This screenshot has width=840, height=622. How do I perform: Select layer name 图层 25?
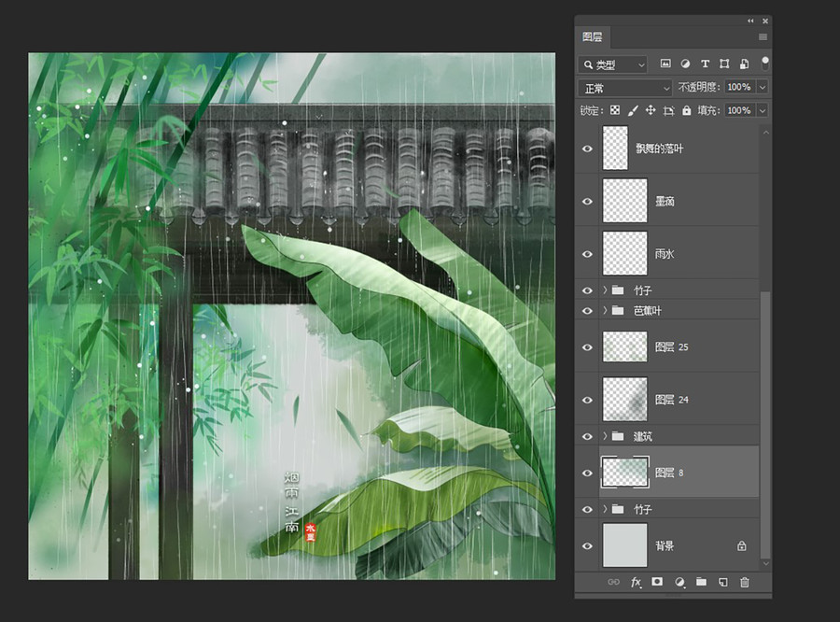point(672,346)
